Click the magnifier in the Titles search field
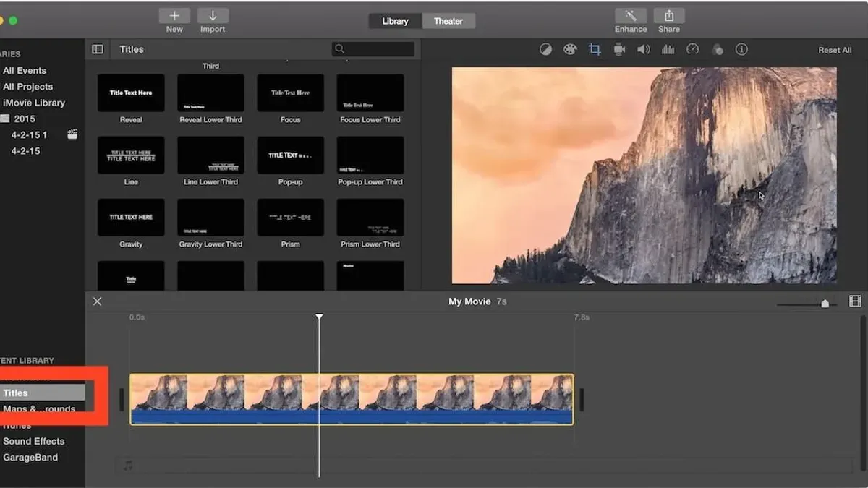Screen dimensions: 868x488 click(339, 49)
